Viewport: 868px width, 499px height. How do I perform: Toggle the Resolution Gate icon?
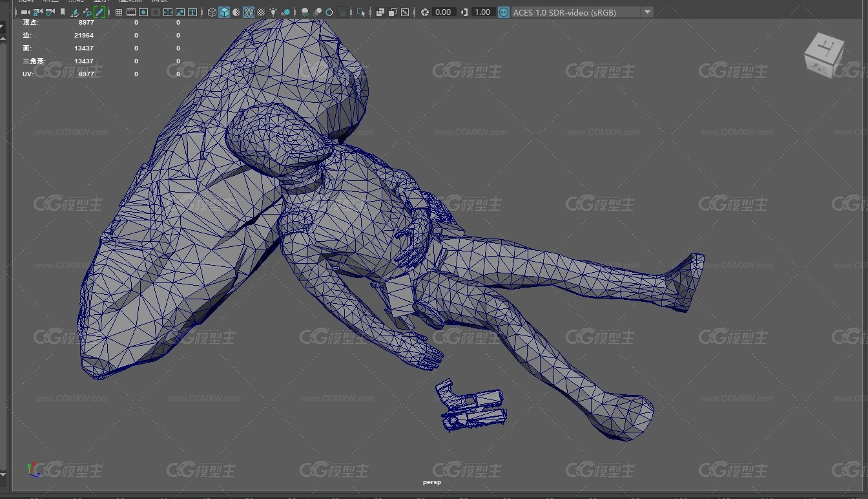coord(143,12)
